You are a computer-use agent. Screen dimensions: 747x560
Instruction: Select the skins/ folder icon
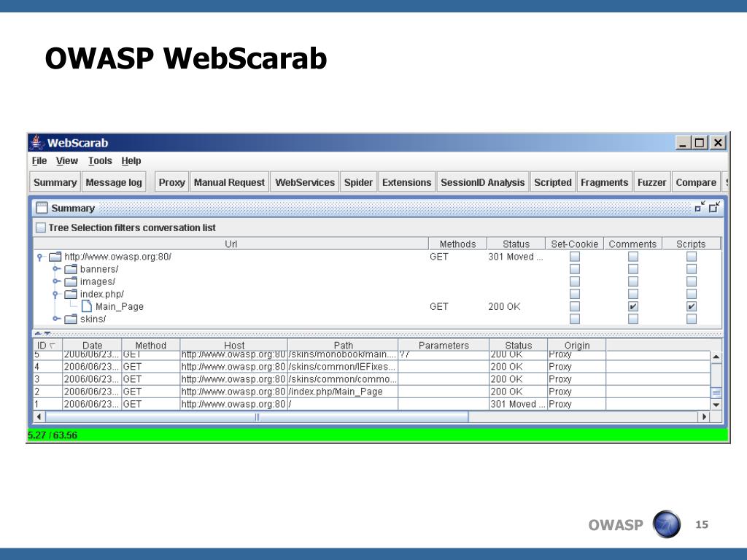71,319
